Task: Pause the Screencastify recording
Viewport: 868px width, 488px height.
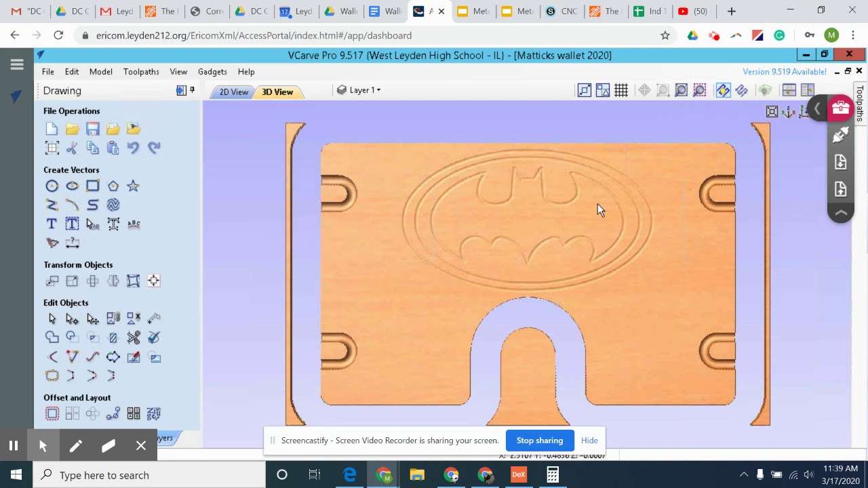Action: (13, 446)
